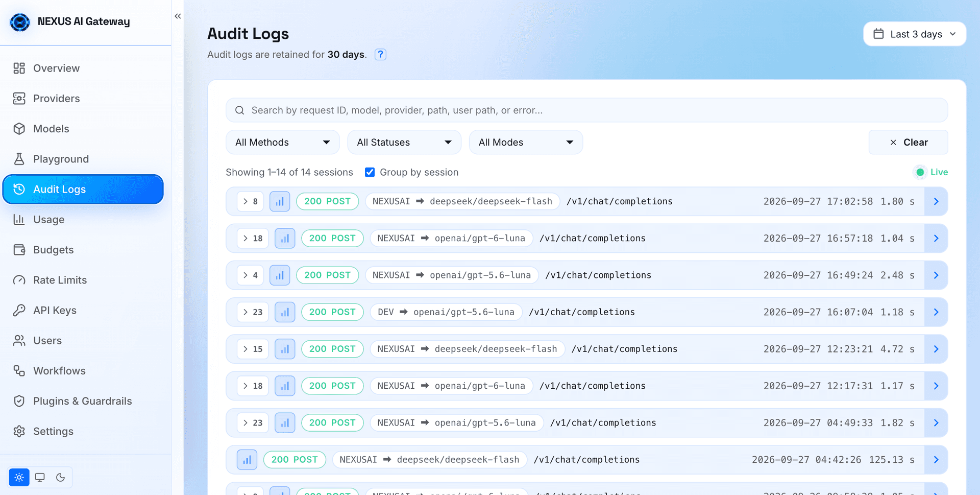The image size is (980, 495).
Task: Open the help question mark icon
Action: coord(380,55)
